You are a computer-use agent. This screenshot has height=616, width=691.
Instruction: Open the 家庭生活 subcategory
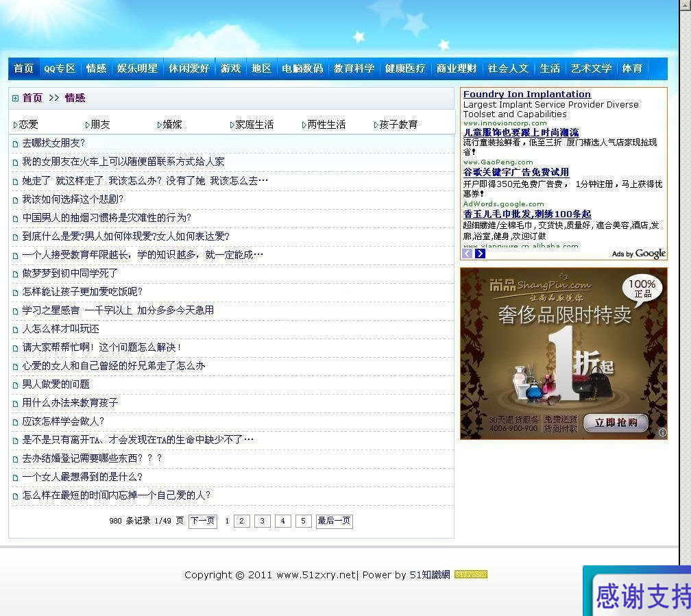pyautogui.click(x=254, y=125)
